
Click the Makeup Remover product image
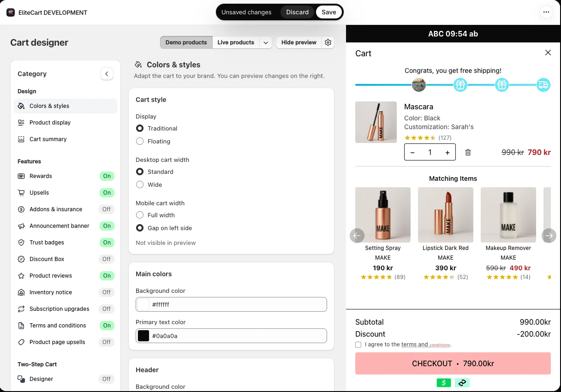coord(508,215)
